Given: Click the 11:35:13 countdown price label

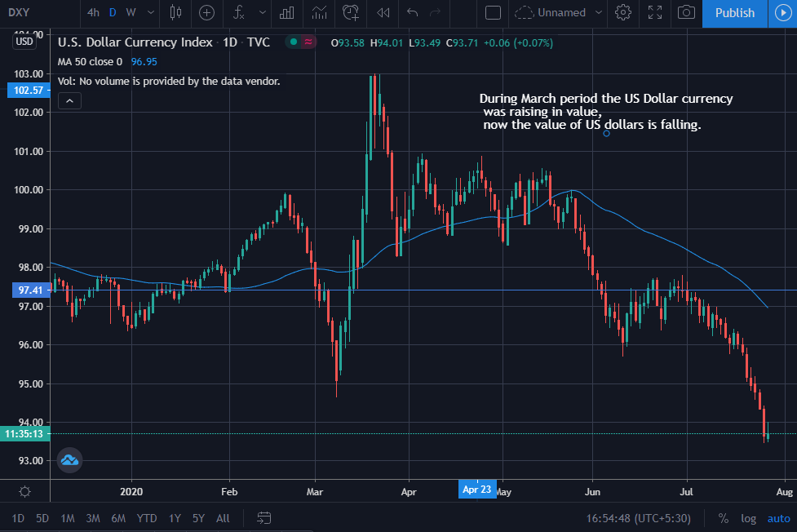Looking at the screenshot, I should pyautogui.click(x=24, y=434).
